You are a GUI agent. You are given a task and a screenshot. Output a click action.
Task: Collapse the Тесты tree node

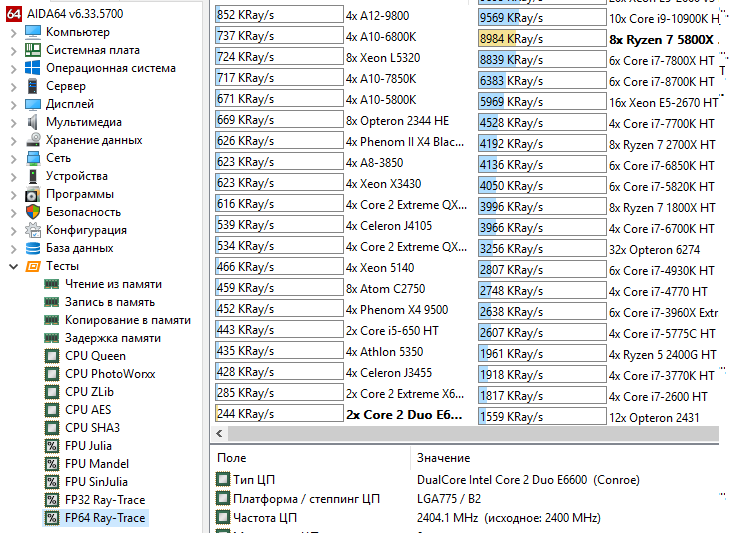pos(14,267)
